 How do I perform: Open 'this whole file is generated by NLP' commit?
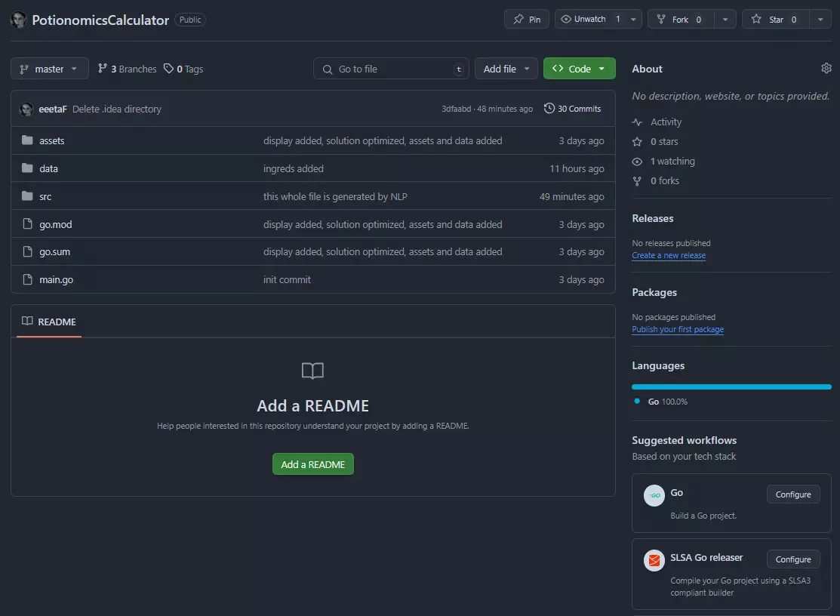(335, 196)
